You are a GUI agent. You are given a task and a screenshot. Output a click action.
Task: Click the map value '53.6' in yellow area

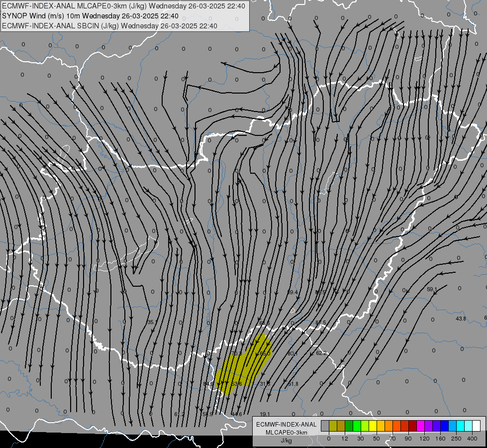[x=237, y=384]
